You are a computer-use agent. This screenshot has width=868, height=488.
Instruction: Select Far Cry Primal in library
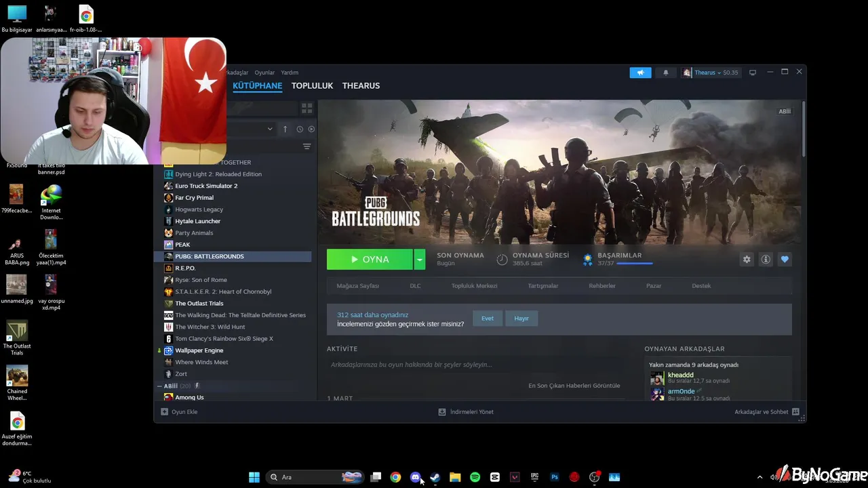coord(194,198)
